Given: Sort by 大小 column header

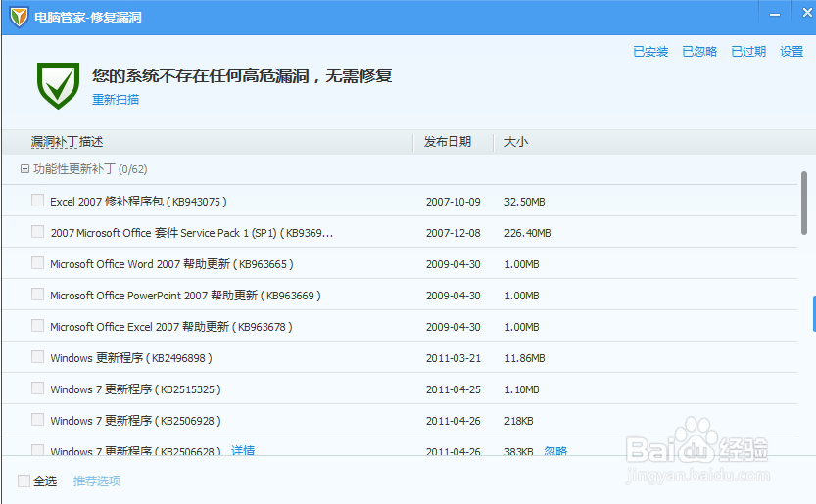Looking at the screenshot, I should (x=515, y=142).
